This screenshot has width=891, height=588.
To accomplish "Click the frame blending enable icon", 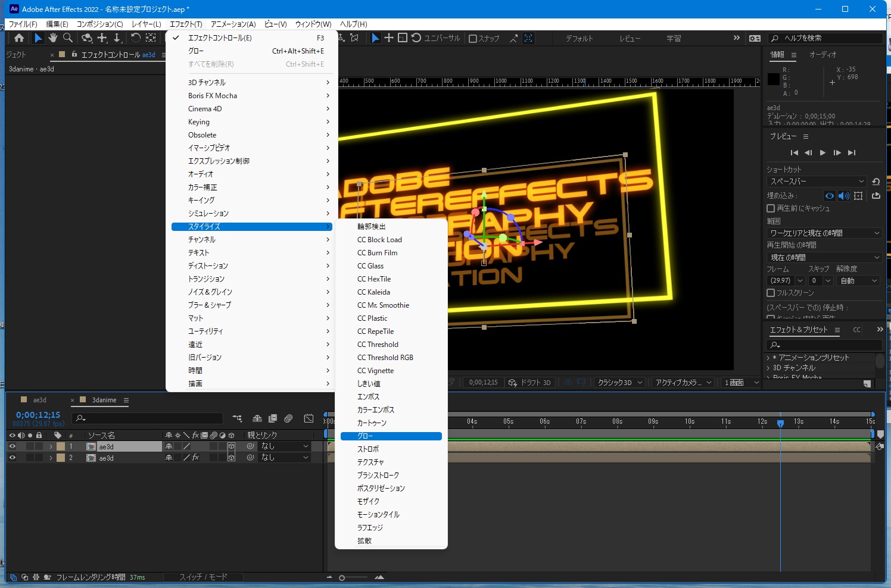I will point(273,418).
